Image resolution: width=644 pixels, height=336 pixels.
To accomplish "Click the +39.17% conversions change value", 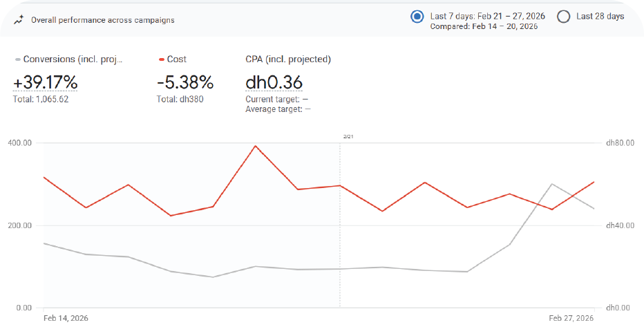I will point(45,83).
